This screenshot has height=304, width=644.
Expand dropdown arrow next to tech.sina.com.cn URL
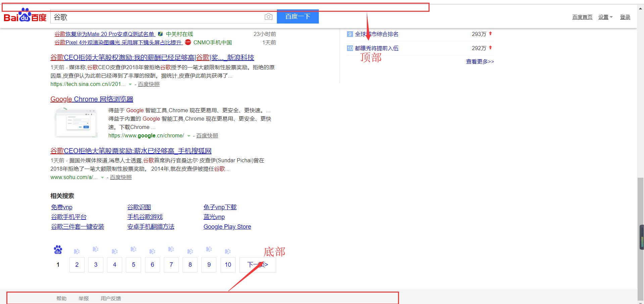click(130, 84)
